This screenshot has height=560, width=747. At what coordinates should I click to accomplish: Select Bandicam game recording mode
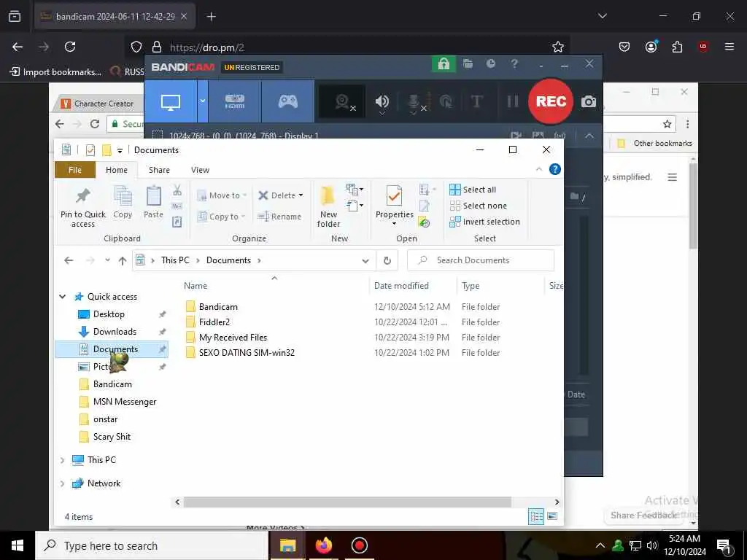point(287,101)
